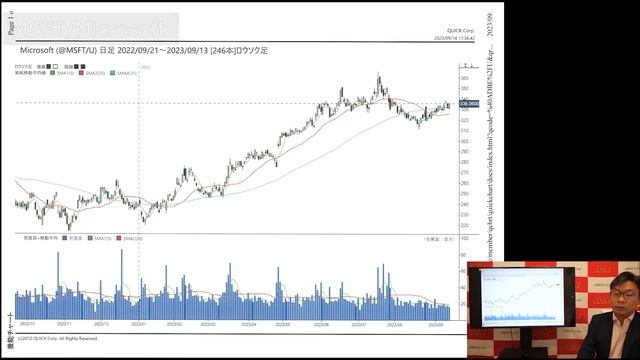Screen dimensions: 640x360
Task: Click the '2023/05' date axis label
Action: 282,324
